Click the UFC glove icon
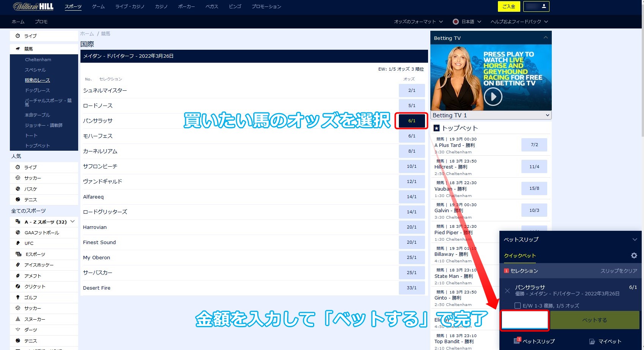The width and height of the screenshot is (644, 350). 18,243
